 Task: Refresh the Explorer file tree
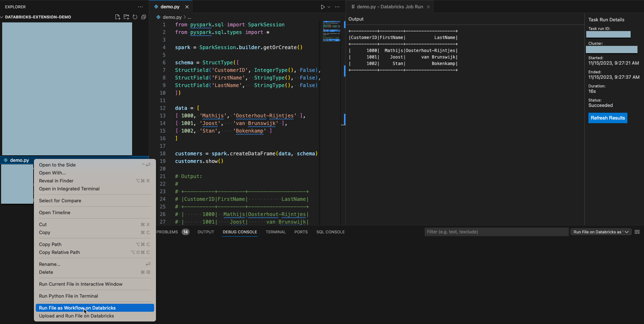[x=135, y=17]
